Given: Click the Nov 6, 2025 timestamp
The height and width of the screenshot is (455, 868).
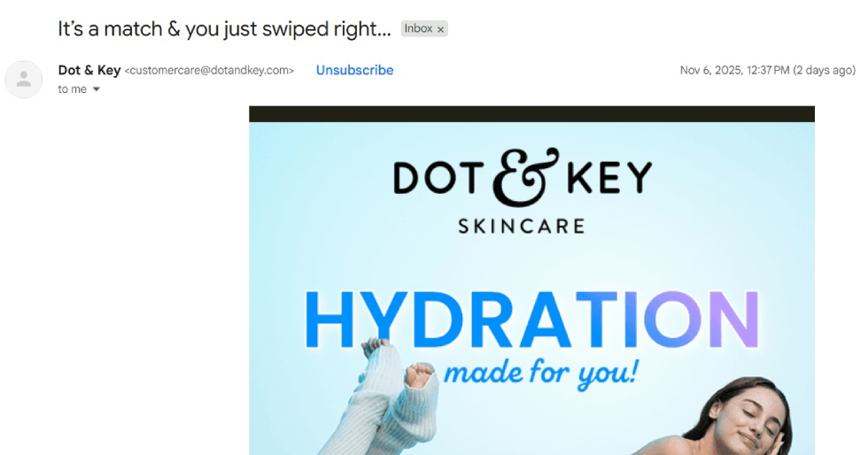Looking at the screenshot, I should tap(734, 70).
